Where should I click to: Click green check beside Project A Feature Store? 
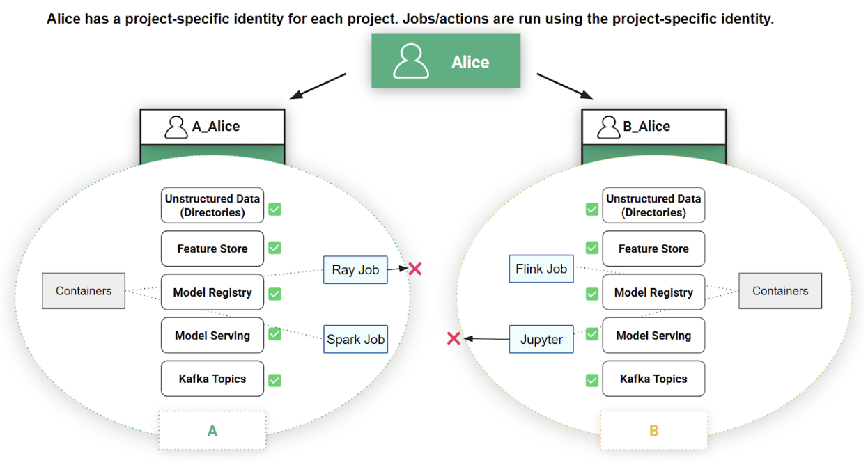(x=275, y=247)
